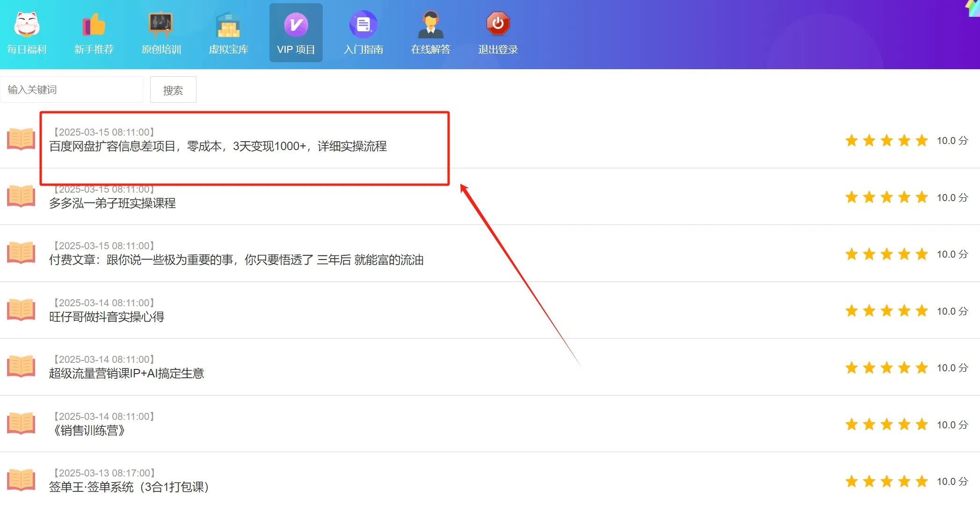
Task: Open 旺仔哥做抖音实操心得 link
Action: 107,317
